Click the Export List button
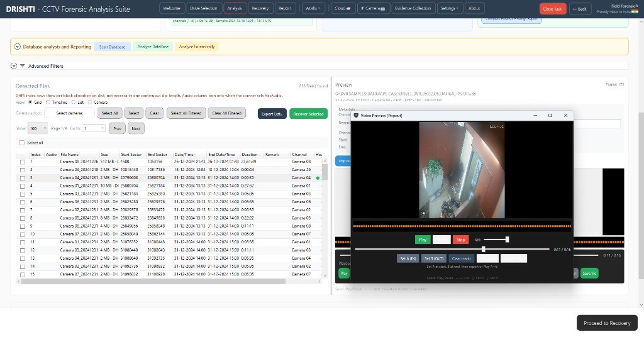The image size is (644, 337). pyautogui.click(x=272, y=114)
